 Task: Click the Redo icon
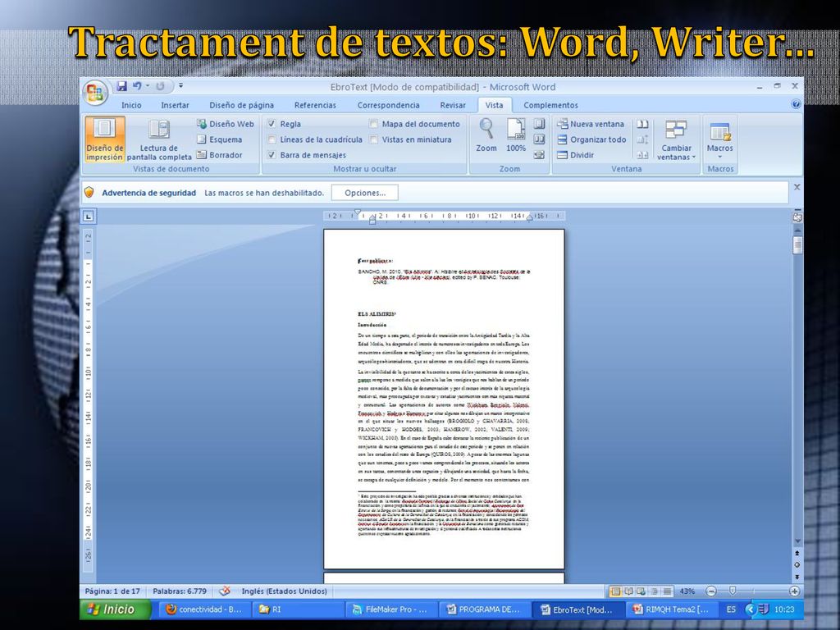coord(160,85)
